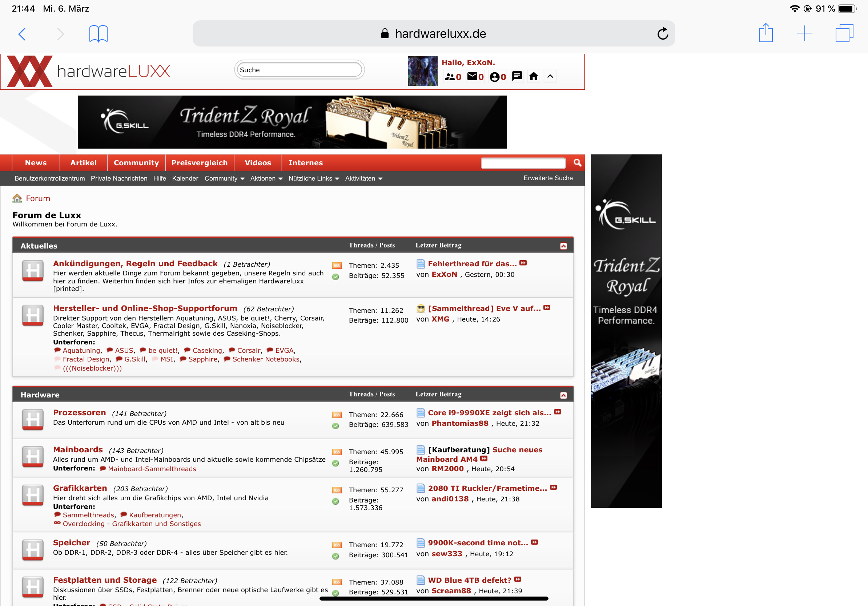The image size is (868, 606).
Task: Click the home icon in user header
Action: tap(534, 76)
